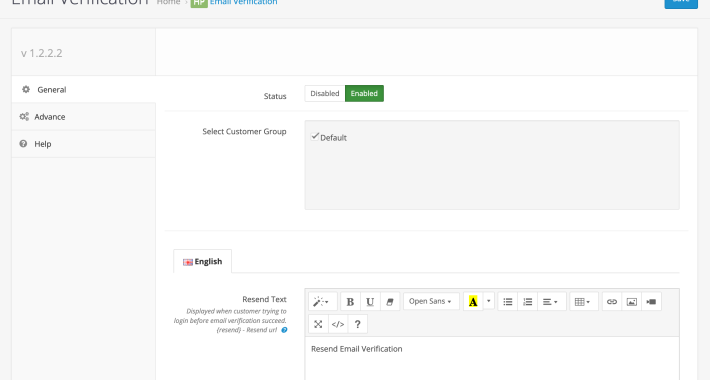Click the English flag icon
This screenshot has width=710, height=380.
click(188, 262)
